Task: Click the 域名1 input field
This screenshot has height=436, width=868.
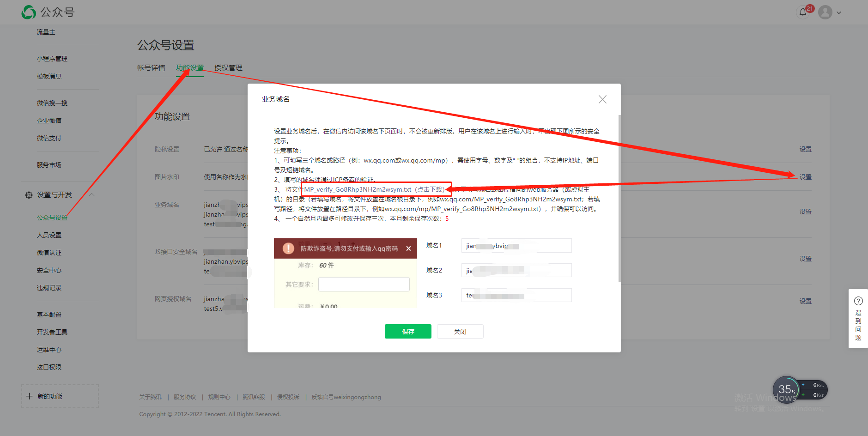Action: 516,246
